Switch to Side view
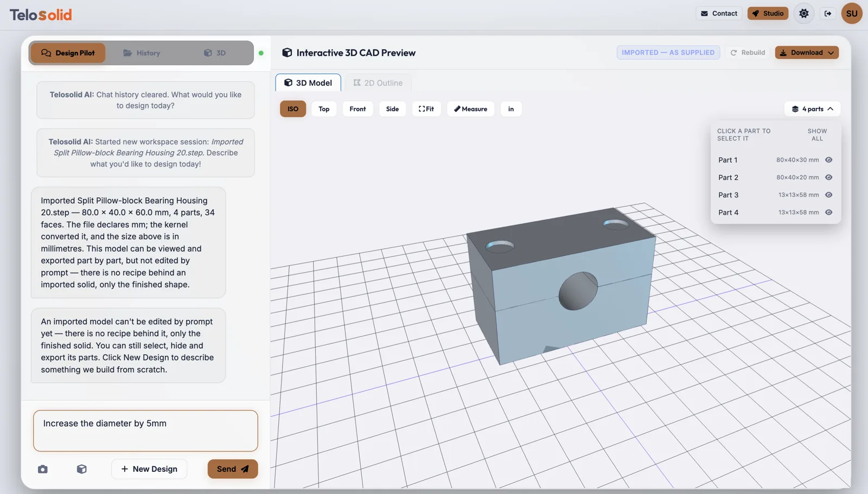868x494 pixels. pos(392,109)
